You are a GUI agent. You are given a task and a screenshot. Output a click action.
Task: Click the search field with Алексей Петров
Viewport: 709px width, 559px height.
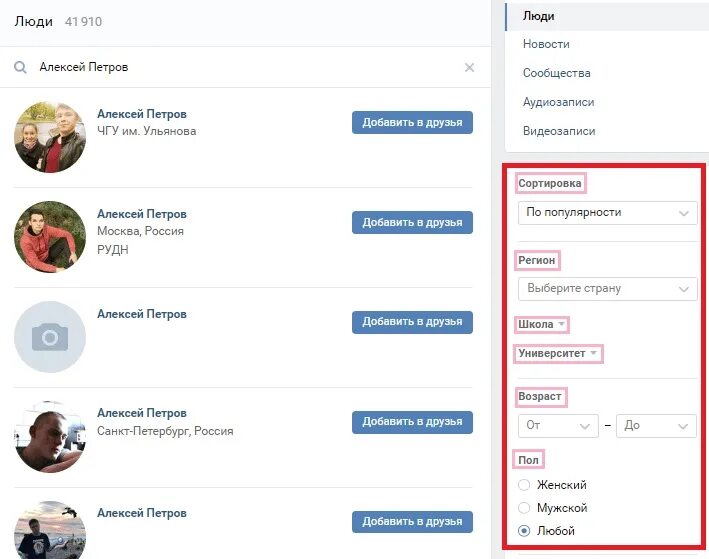click(x=244, y=67)
